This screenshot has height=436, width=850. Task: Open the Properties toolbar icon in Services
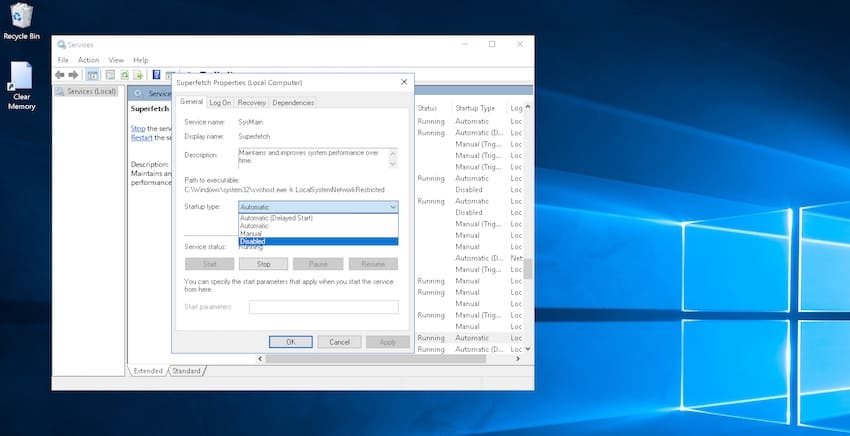(x=110, y=75)
